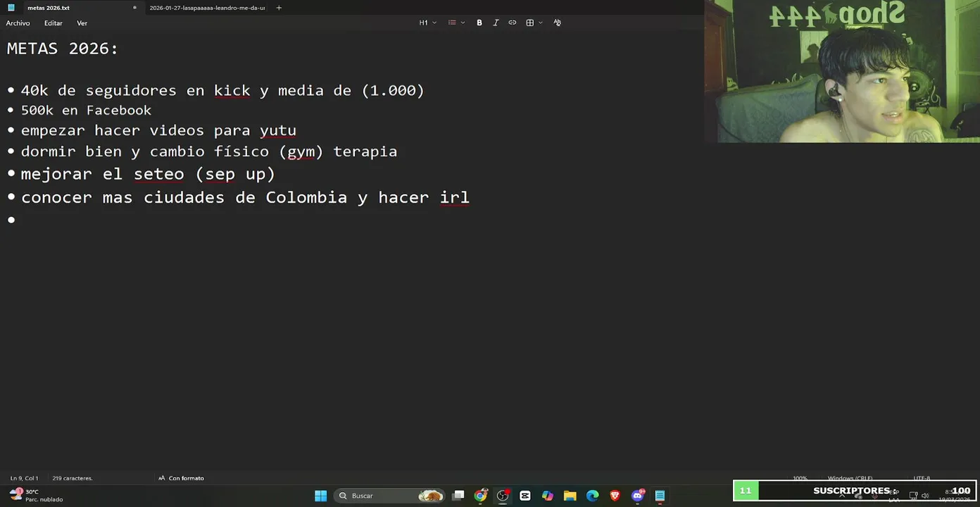Open Task View from the taskbar
Viewport: 980px width, 507px height.
coord(458,496)
